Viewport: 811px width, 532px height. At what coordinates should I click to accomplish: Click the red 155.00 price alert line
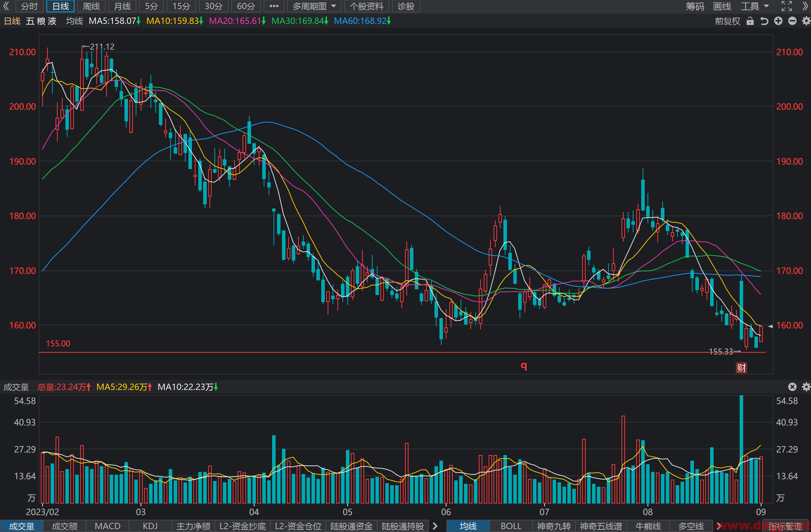coord(402,352)
